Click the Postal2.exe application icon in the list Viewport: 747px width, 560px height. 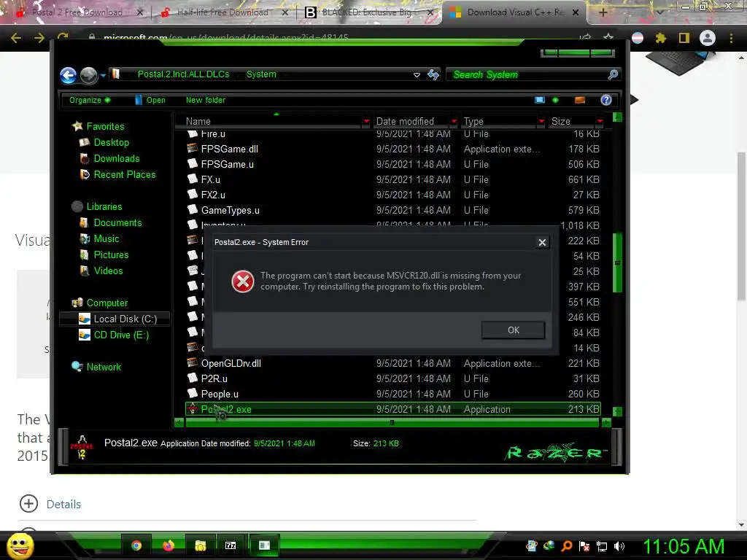(x=193, y=408)
